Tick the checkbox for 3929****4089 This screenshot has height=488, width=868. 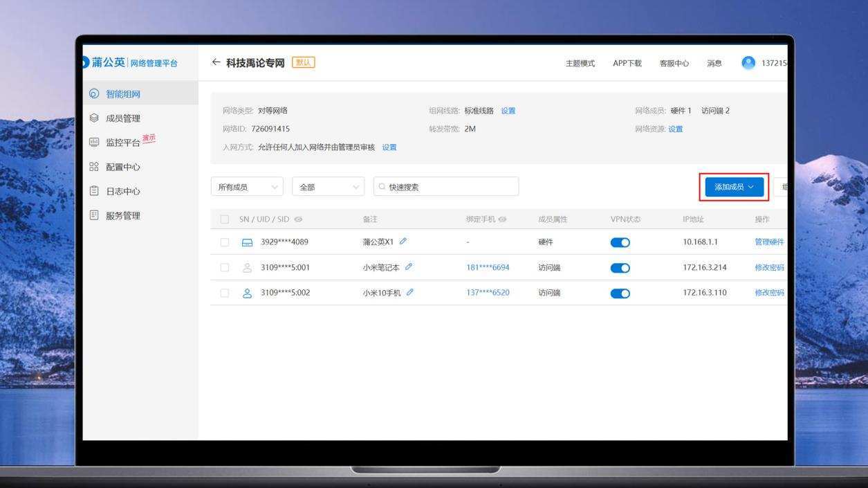[224, 242]
